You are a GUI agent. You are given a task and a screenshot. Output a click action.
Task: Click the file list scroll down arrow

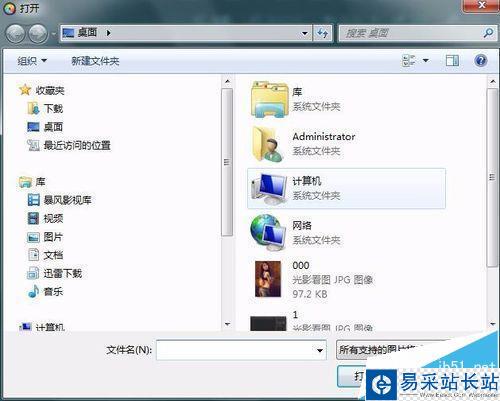(x=493, y=324)
